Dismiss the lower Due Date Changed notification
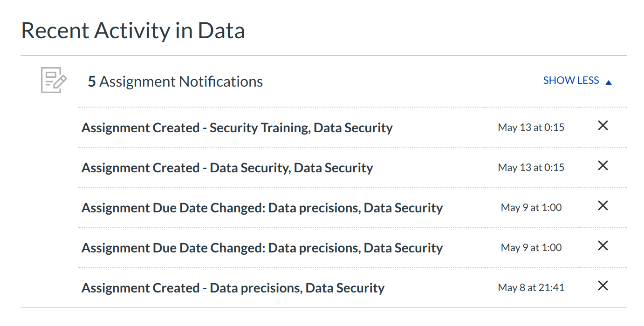This screenshot has height=326, width=644. tap(603, 246)
